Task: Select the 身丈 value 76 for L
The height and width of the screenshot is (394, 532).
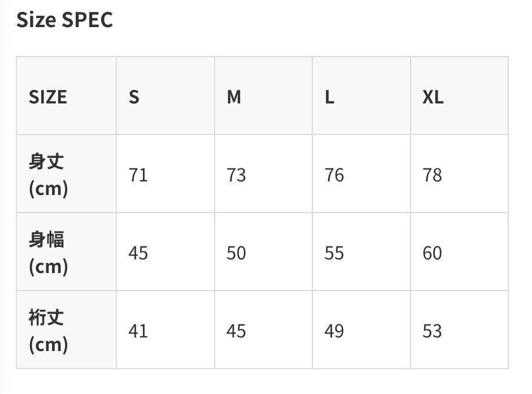Action: coord(361,174)
